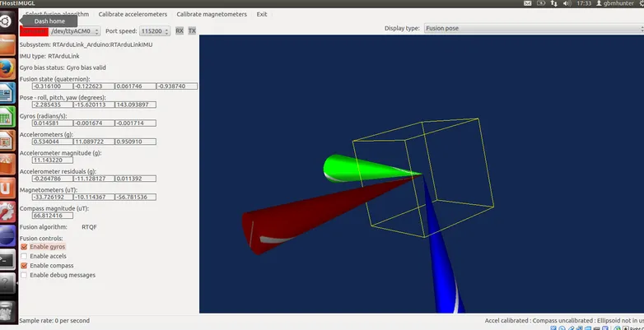Tick the Enable accels checkbox
The width and height of the screenshot is (644, 330).
[x=24, y=256]
